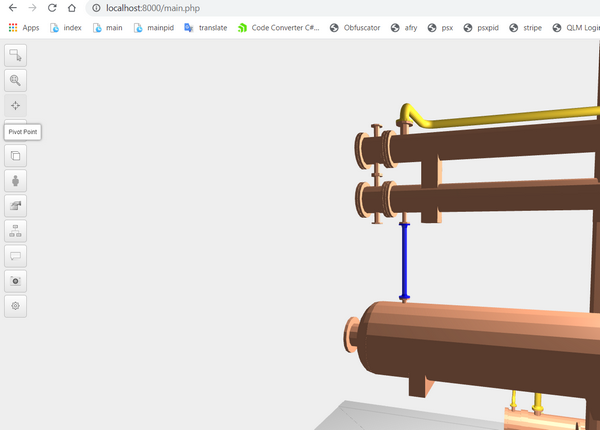The width and height of the screenshot is (600, 430).
Task: Open the comment note tool
Action: pyautogui.click(x=16, y=256)
